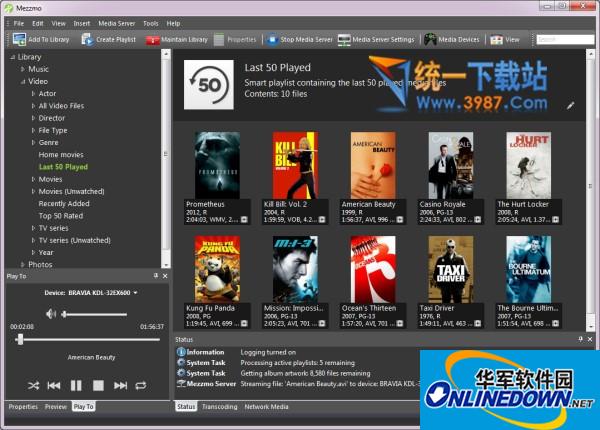Image resolution: width=600 pixels, height=430 pixels.
Task: Select the Kung Fu Panda poster
Action: (x=217, y=269)
